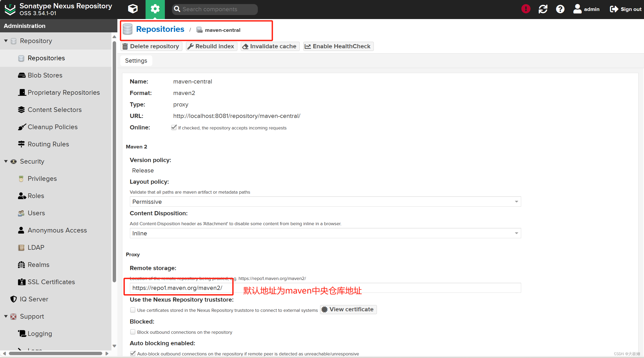Screen dimensions: 644x358
Task: Click the Release version policy value
Action: (x=143, y=170)
